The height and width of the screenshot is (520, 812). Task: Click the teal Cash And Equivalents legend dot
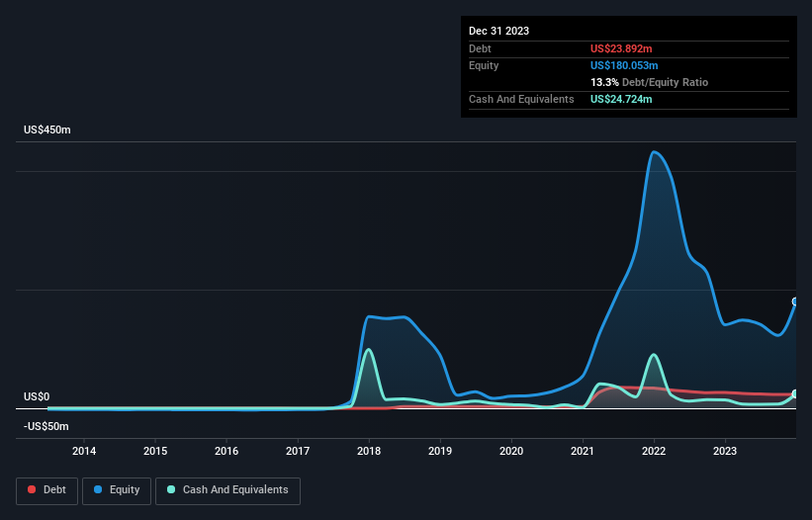[171, 489]
